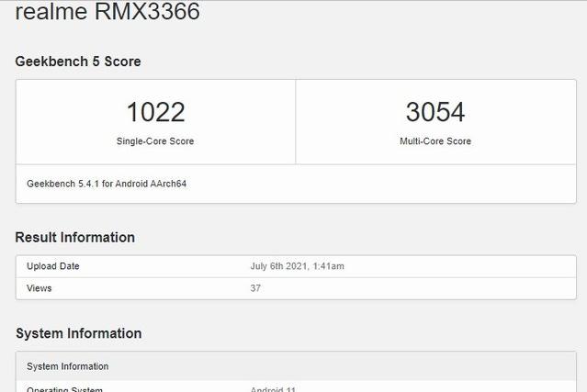This screenshot has height=392, width=587.
Task: Click the bold System Information section heading
Action: click(78, 333)
